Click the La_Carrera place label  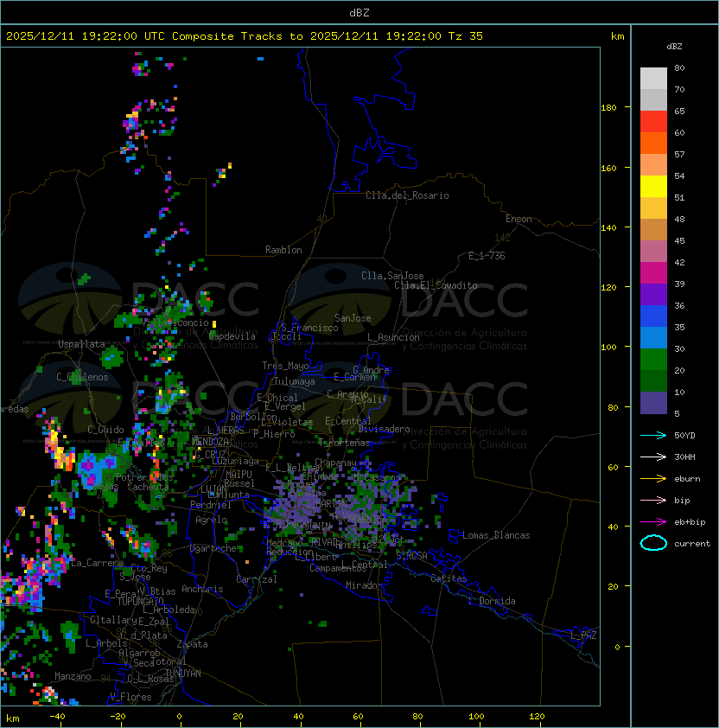coord(97,563)
